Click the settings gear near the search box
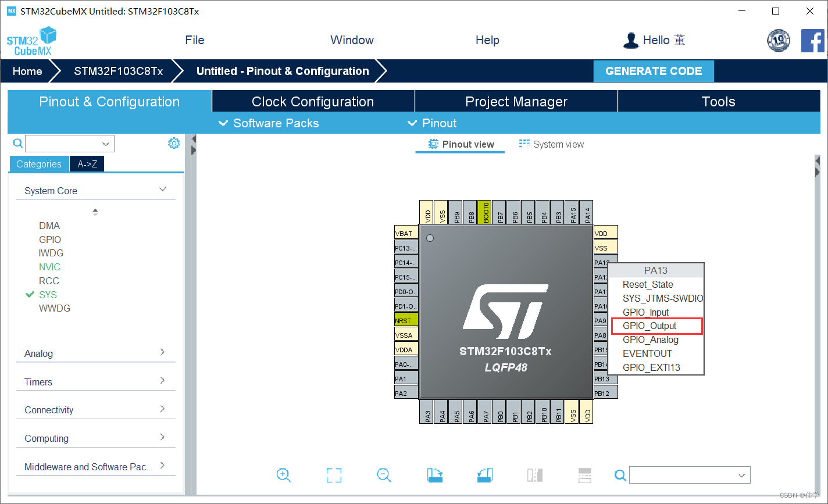The width and height of the screenshot is (828, 504). tap(173, 143)
